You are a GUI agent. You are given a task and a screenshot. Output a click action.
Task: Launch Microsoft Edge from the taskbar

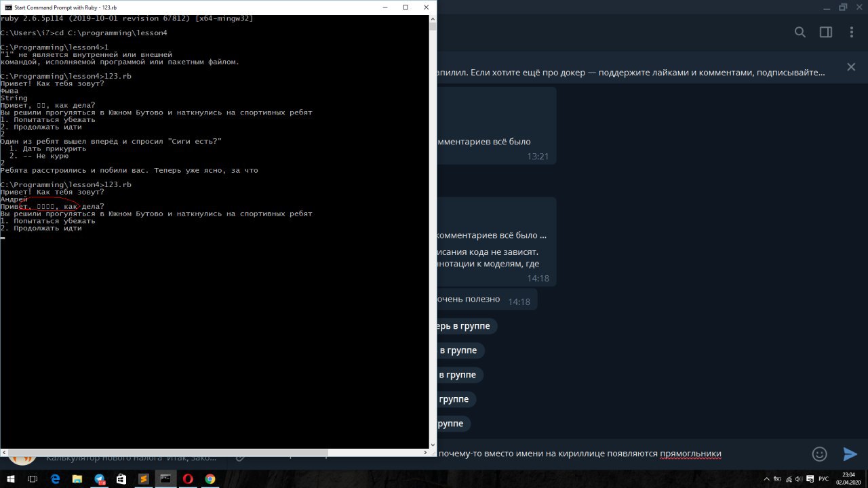tap(55, 479)
